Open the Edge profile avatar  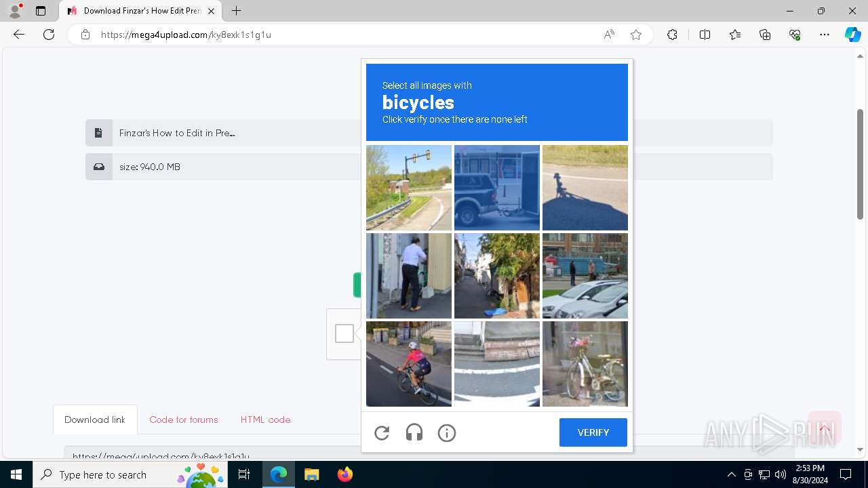(15, 11)
